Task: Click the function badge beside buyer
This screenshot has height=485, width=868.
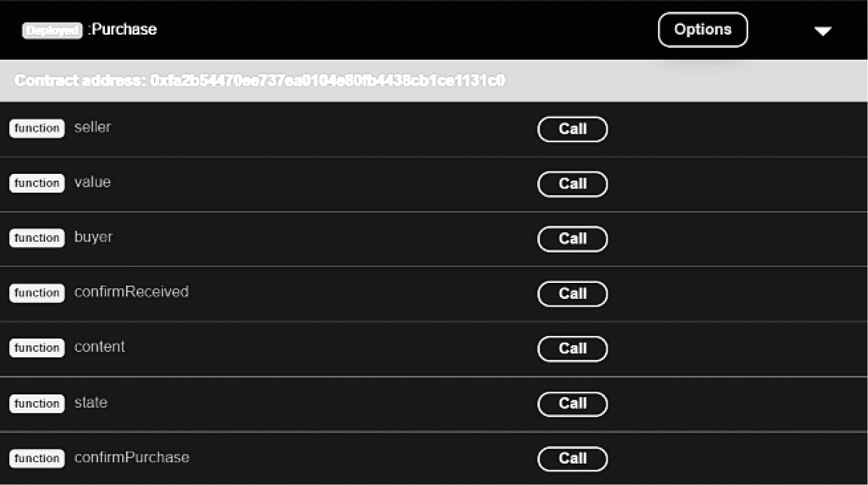Action: (37, 238)
